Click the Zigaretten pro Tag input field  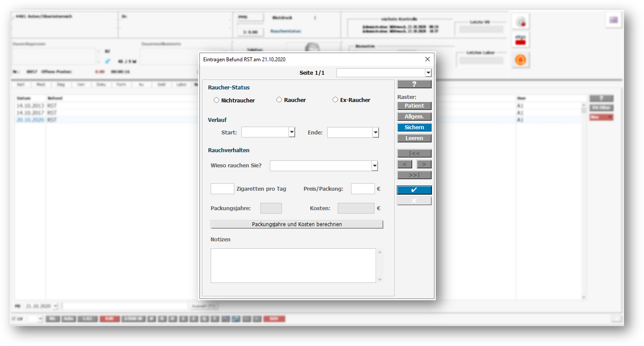222,189
